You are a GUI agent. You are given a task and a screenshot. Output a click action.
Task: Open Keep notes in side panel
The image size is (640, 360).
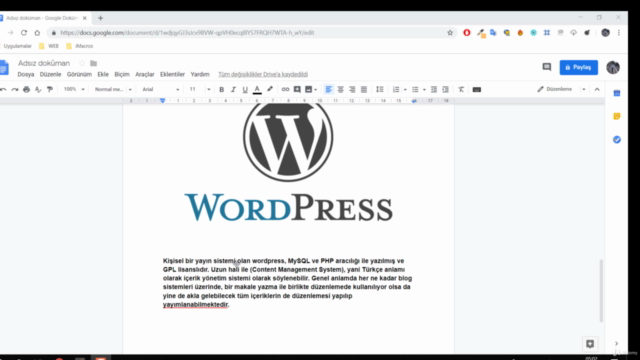point(617,117)
